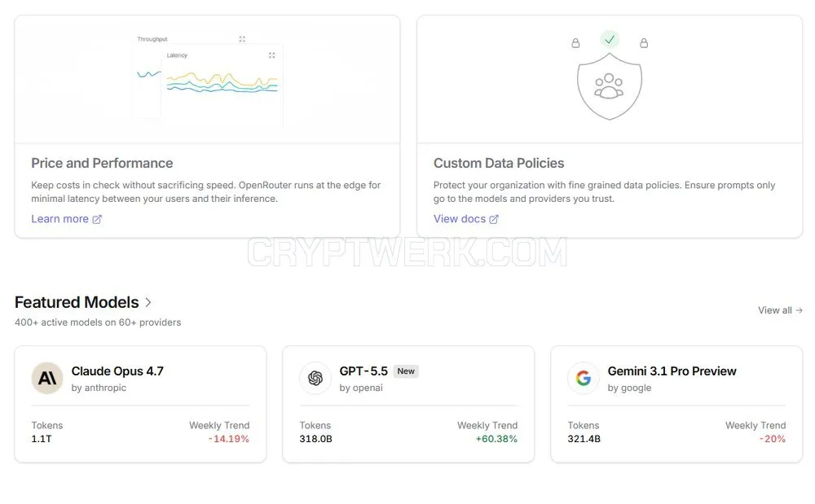
Task: Click external link icon beside Learn more
Action: coord(97,220)
